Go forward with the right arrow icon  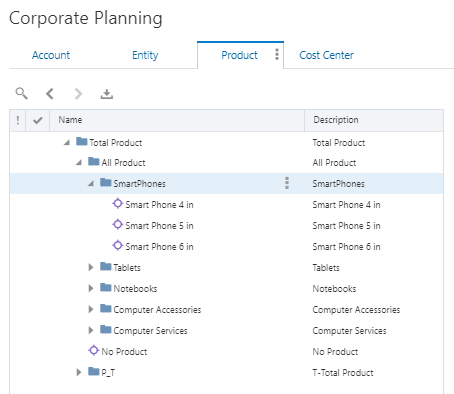[78, 94]
